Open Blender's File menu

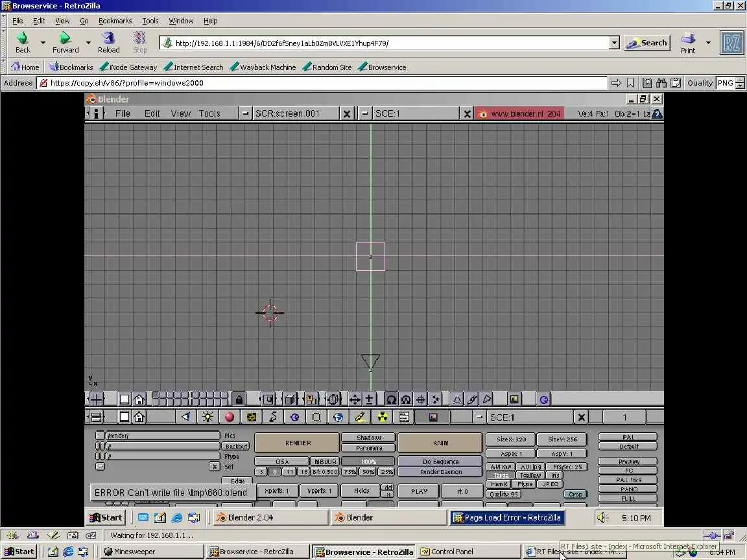point(123,113)
